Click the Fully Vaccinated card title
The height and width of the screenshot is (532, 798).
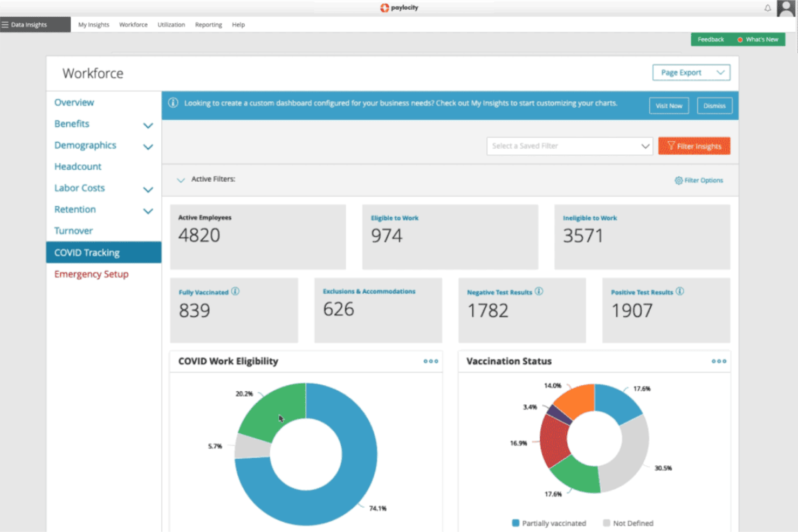coord(204,292)
